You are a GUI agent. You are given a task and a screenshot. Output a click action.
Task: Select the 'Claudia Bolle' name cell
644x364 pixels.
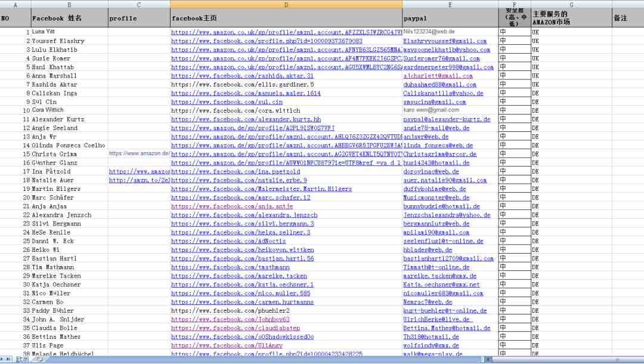(x=69, y=328)
